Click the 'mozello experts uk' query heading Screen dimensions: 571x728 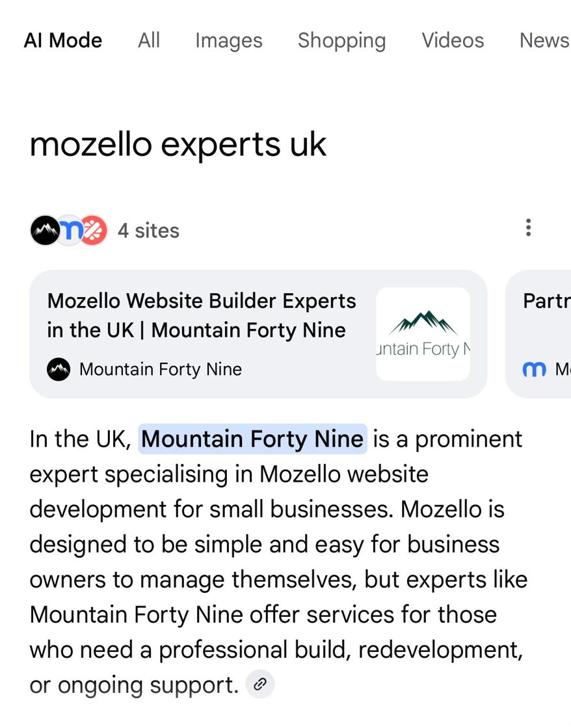178,145
